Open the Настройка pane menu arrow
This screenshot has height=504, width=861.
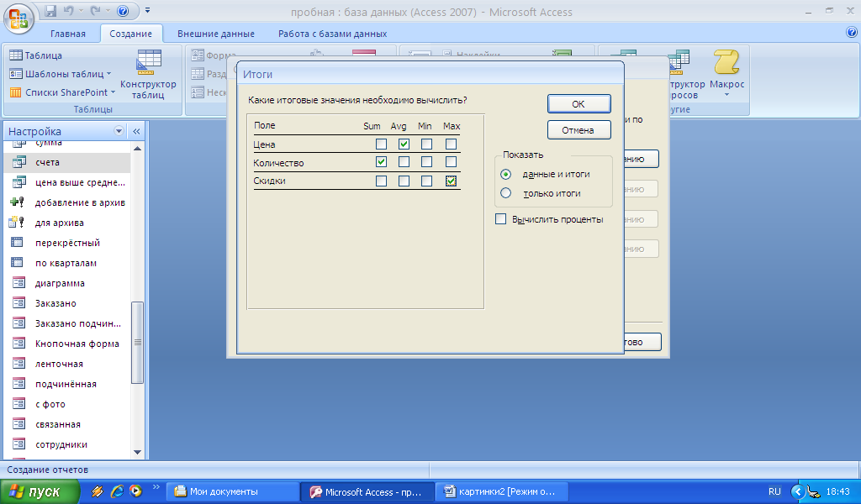[x=119, y=131]
